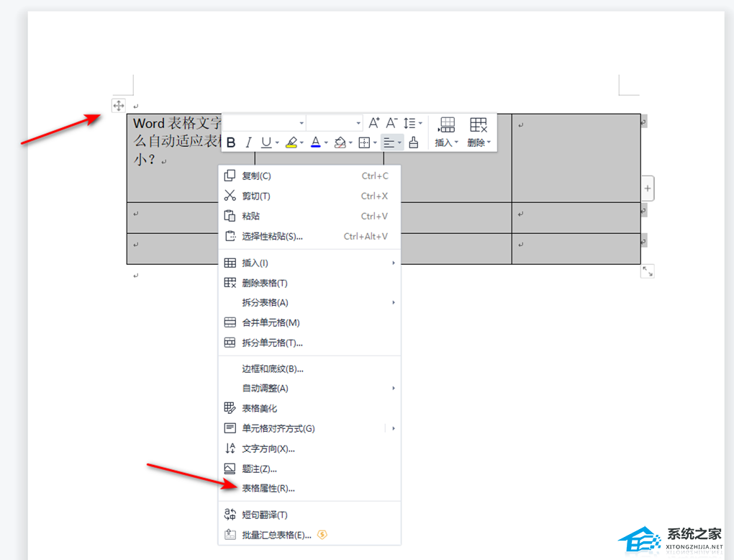
Task: Toggle underline formatting button
Action: (x=266, y=143)
